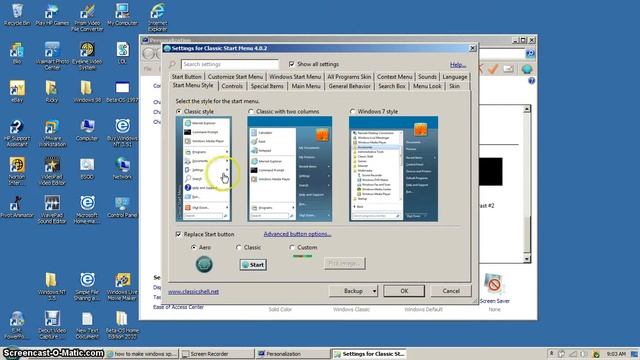Select Windows 7 style radio button
640x360 pixels.
coord(352,111)
